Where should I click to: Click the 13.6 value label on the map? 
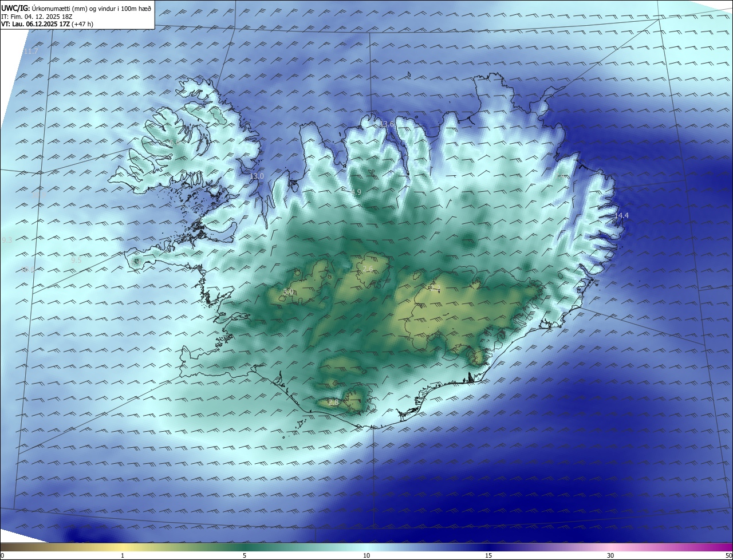[387, 124]
